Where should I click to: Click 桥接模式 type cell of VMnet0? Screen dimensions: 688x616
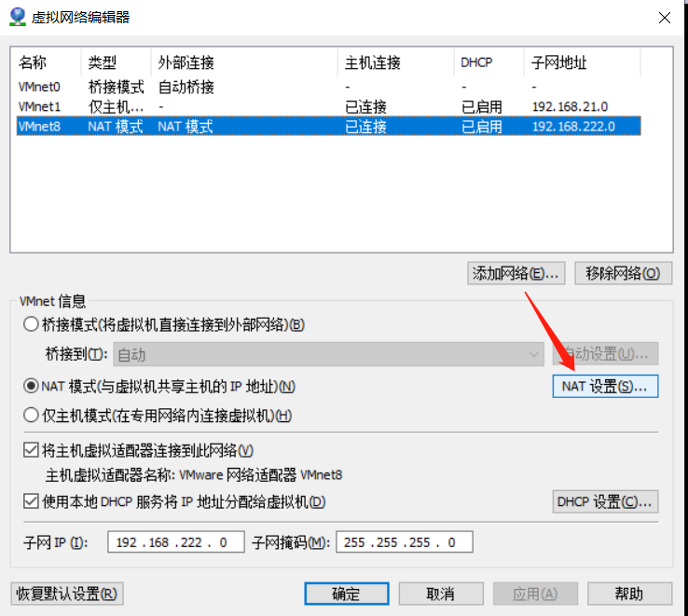[116, 87]
